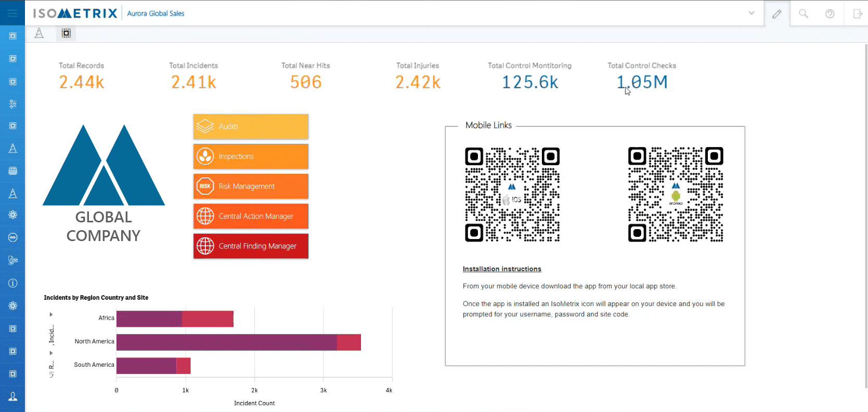Click the Africa axis label

106,318
